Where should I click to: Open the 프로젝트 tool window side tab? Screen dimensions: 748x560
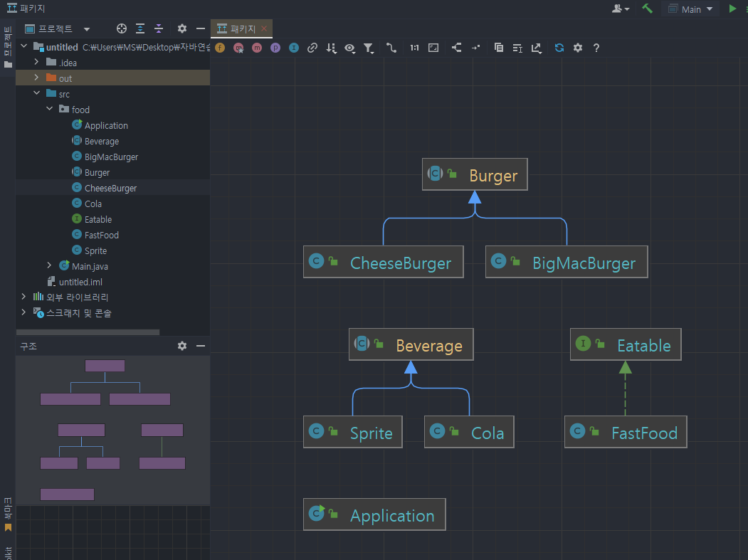point(8,47)
